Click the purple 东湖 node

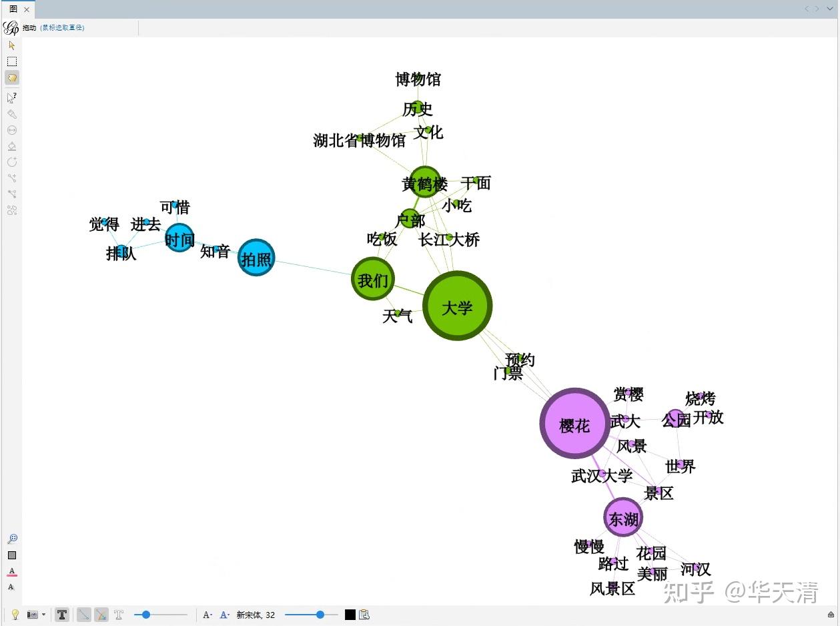click(623, 517)
